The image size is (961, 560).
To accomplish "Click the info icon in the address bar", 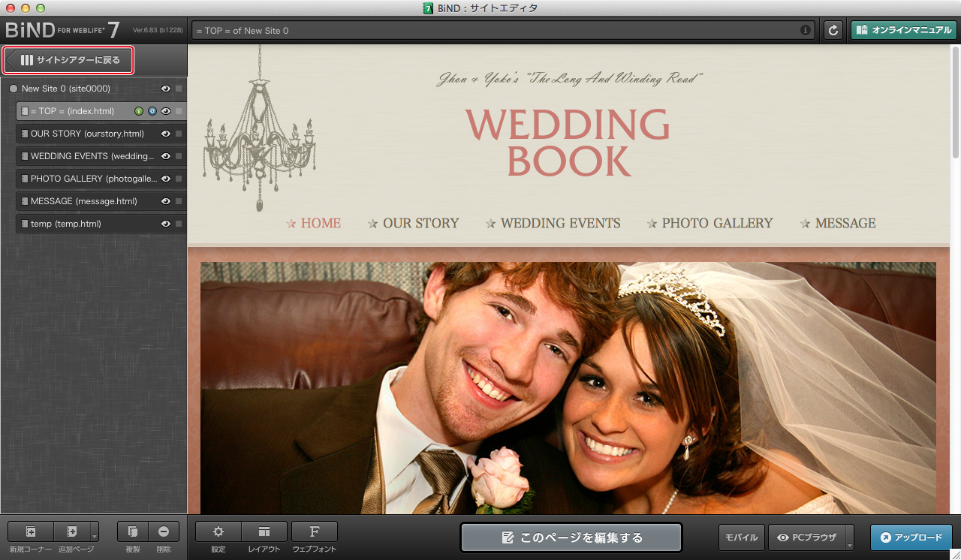I will click(x=806, y=30).
